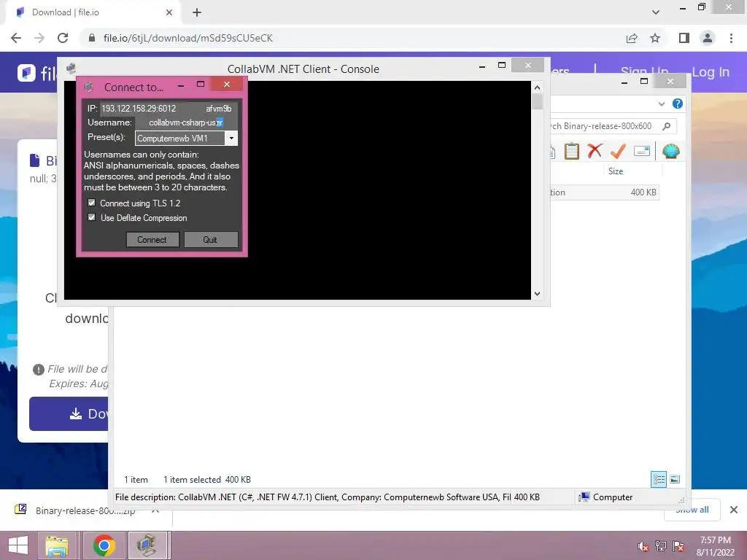Open Chrome from taskbar
The width and height of the screenshot is (747, 560).
(x=104, y=545)
